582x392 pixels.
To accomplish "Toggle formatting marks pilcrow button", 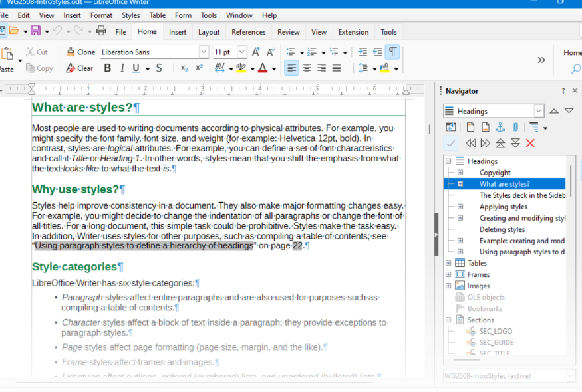I will [x=392, y=52].
